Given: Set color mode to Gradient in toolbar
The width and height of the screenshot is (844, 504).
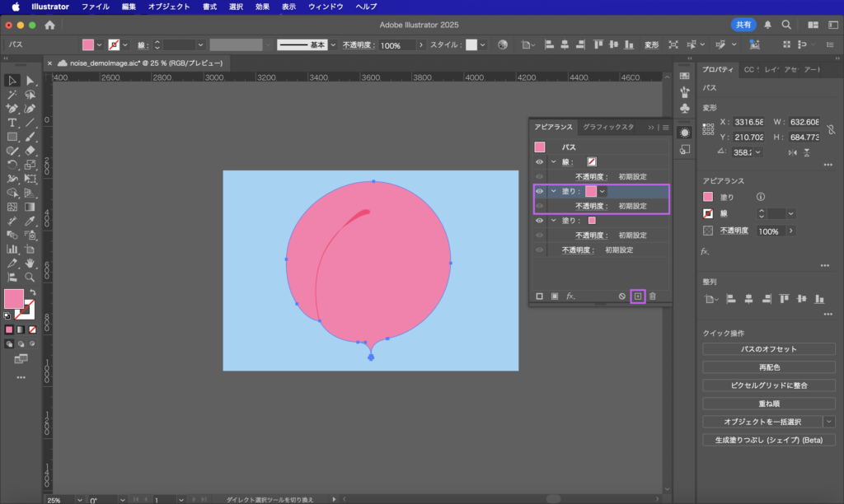Looking at the screenshot, I should pyautogui.click(x=21, y=329).
